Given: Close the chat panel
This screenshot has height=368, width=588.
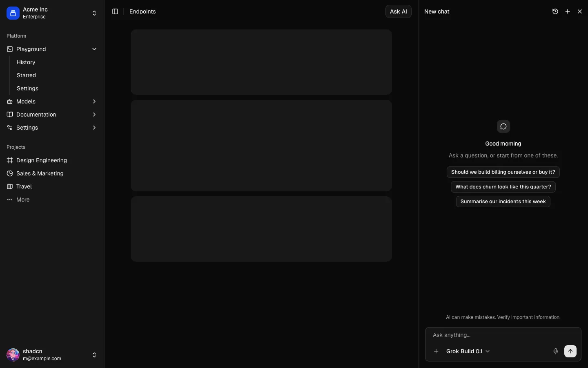Looking at the screenshot, I should tap(580, 11).
